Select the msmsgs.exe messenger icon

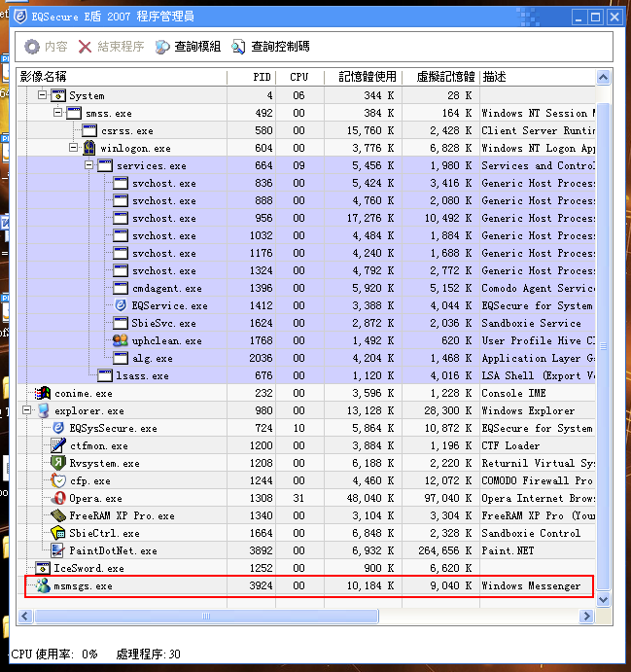[43, 585]
